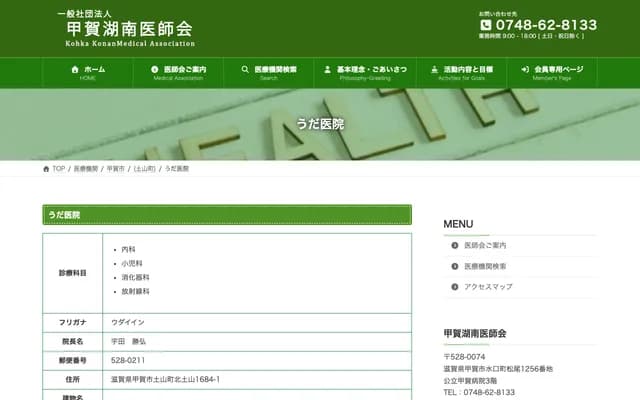
Task: Click 消化器科 in the department list
Action: (x=135, y=277)
